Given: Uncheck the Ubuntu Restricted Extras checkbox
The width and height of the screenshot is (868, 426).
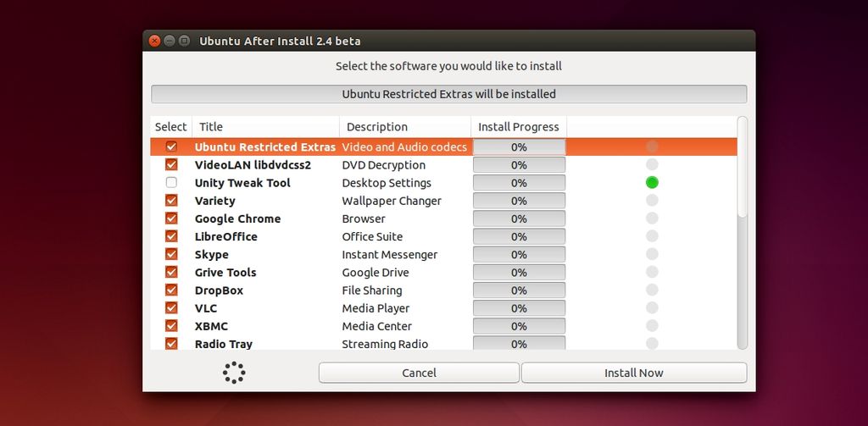Looking at the screenshot, I should 171,147.
